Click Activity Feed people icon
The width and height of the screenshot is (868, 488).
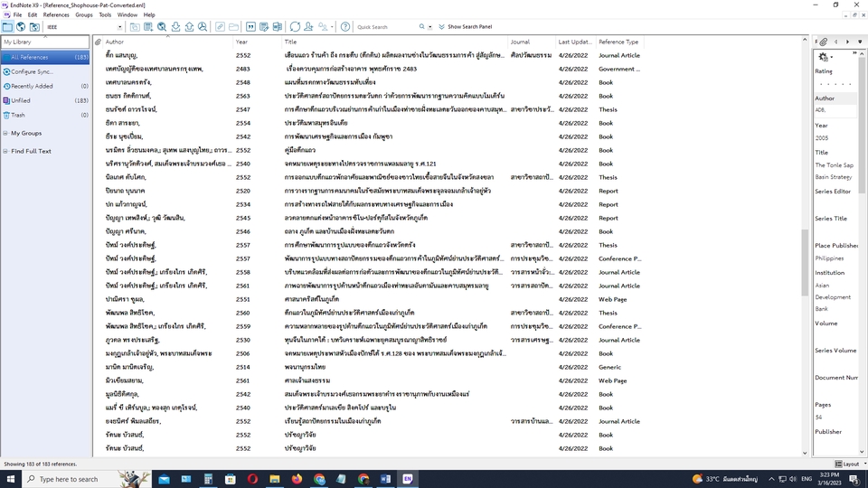click(323, 26)
